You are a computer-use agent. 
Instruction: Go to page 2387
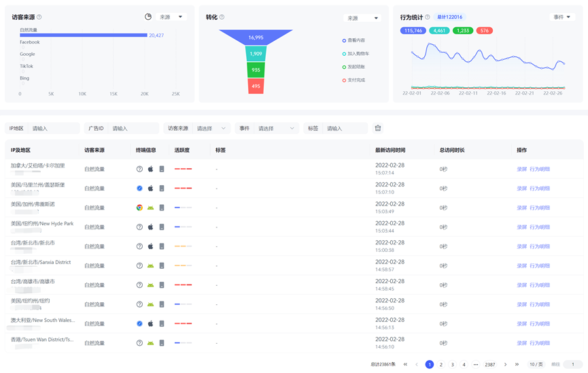pyautogui.click(x=489, y=364)
